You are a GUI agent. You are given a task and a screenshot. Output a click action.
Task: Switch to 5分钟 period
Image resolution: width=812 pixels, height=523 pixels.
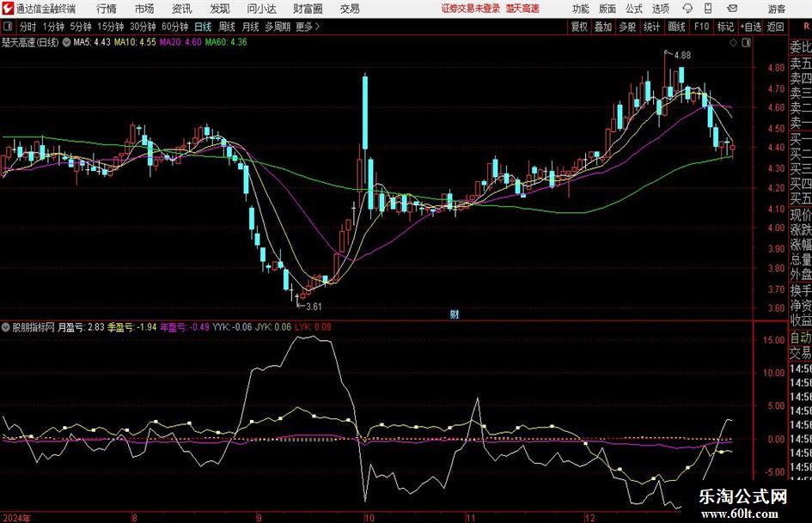click(x=81, y=27)
